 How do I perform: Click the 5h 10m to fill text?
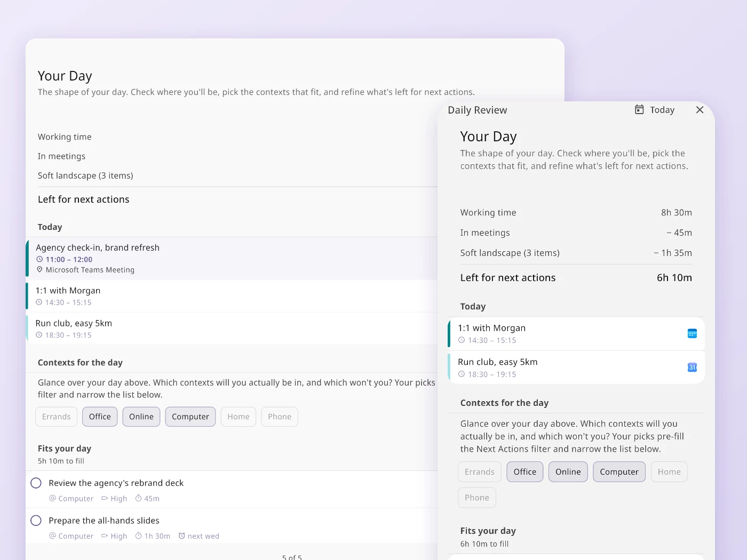(x=61, y=461)
